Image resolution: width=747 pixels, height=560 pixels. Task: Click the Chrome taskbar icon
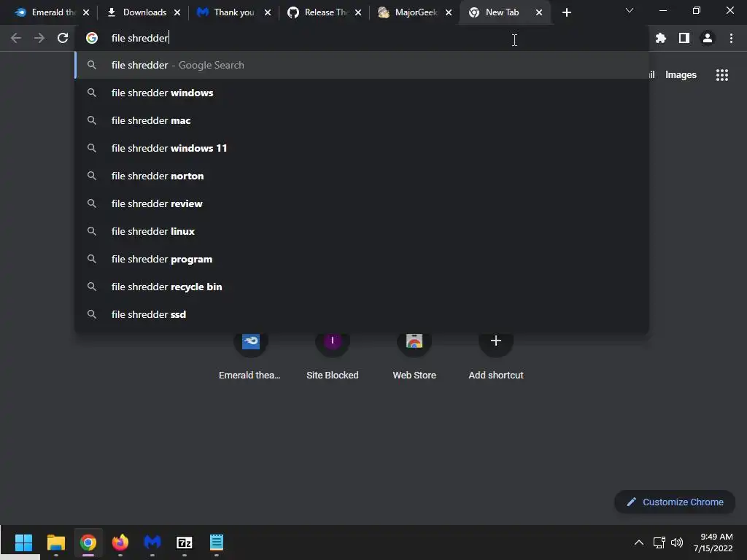click(x=88, y=542)
